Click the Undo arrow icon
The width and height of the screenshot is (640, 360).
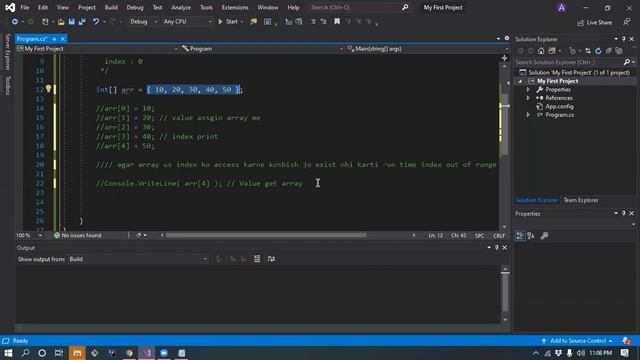pyautogui.click(x=96, y=22)
